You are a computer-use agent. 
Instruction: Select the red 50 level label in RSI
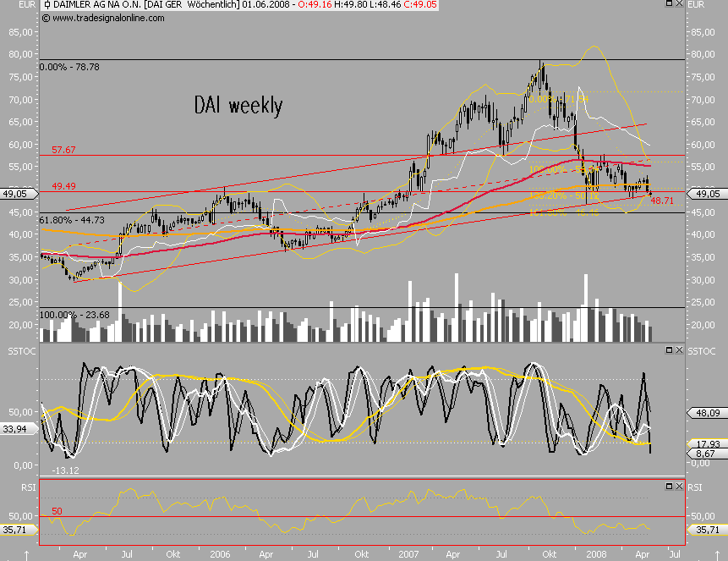(x=57, y=511)
